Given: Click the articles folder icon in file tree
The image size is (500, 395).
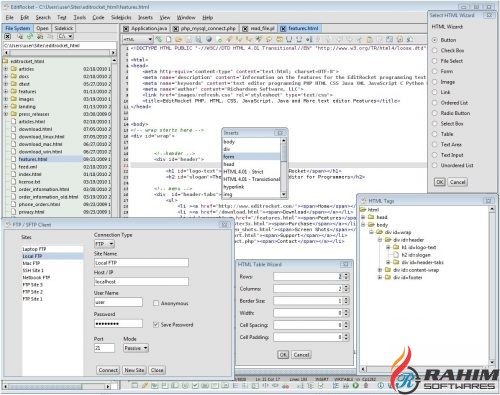Looking at the screenshot, I should click(x=14, y=69).
